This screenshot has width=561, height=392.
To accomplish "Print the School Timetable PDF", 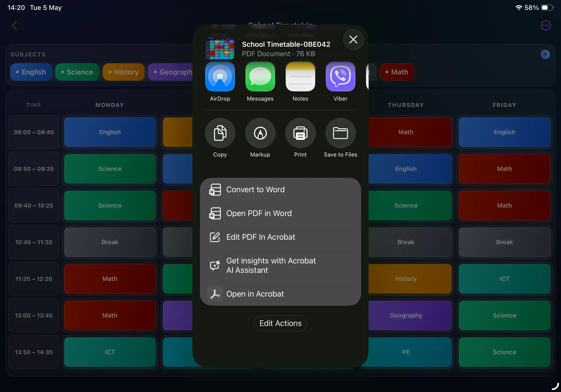I will coord(300,133).
